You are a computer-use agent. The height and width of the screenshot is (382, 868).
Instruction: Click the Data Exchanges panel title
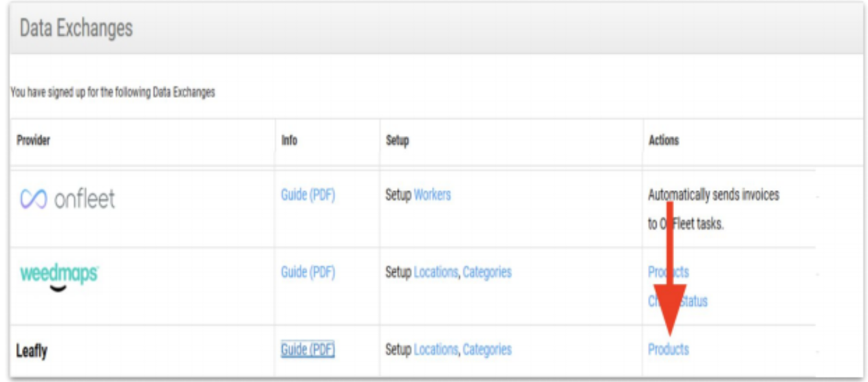click(x=76, y=28)
